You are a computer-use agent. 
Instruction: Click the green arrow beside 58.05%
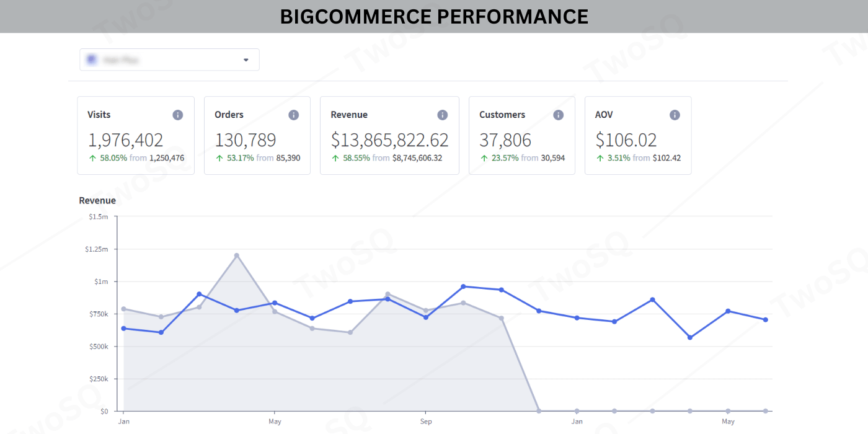pyautogui.click(x=92, y=158)
